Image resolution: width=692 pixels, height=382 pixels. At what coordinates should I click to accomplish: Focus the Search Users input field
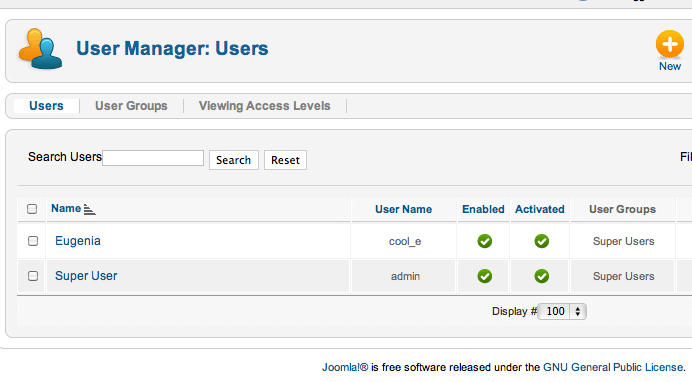153,158
